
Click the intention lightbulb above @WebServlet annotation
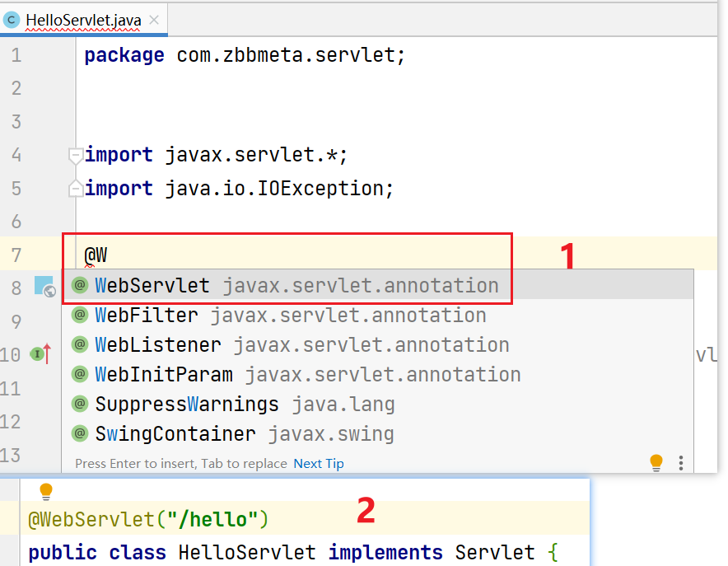pyautogui.click(x=46, y=492)
